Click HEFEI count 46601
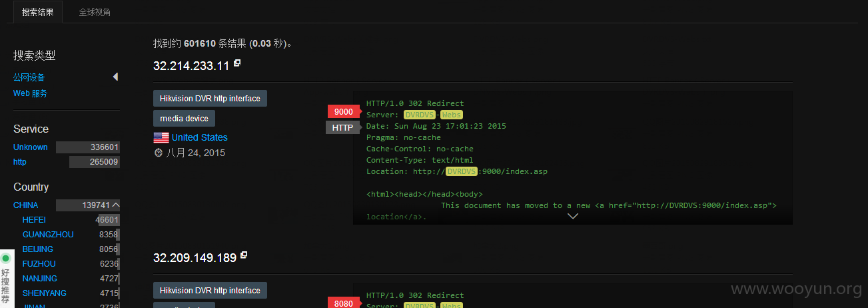868x308 pixels. pos(107,219)
